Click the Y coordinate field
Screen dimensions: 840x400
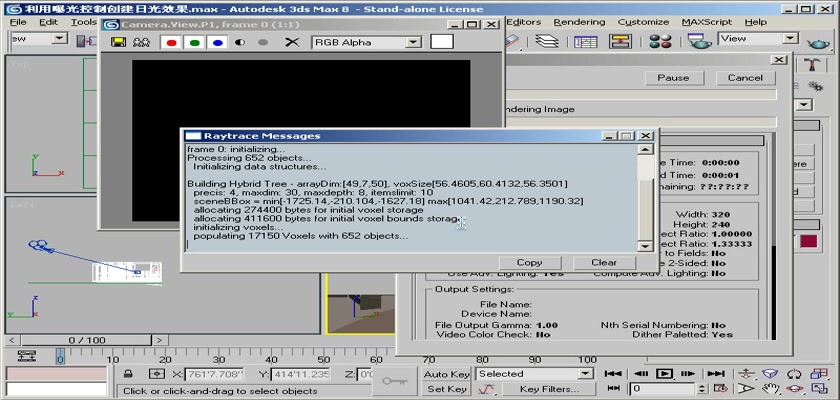pyautogui.click(x=301, y=374)
